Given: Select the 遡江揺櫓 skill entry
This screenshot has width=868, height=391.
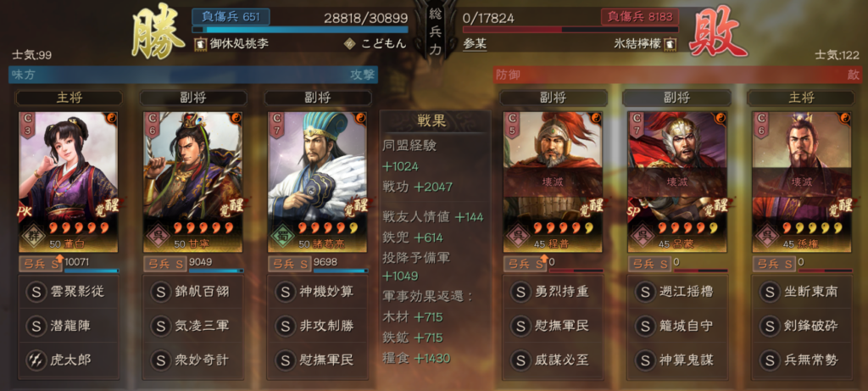Looking at the screenshot, I should [676, 291].
